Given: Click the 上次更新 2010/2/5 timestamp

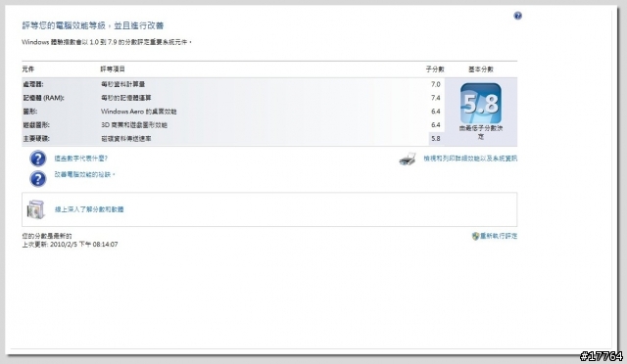Looking at the screenshot, I should pos(70,244).
